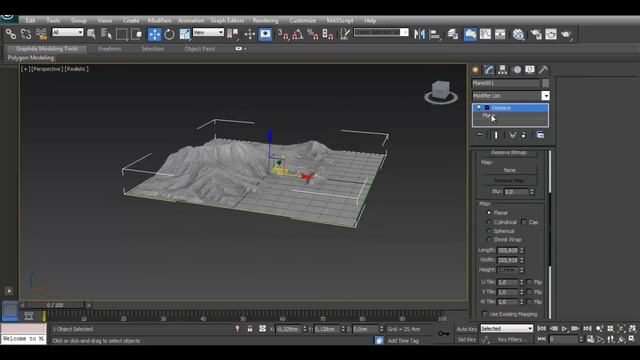
Task: Click the Align tool icon
Action: tap(435, 34)
